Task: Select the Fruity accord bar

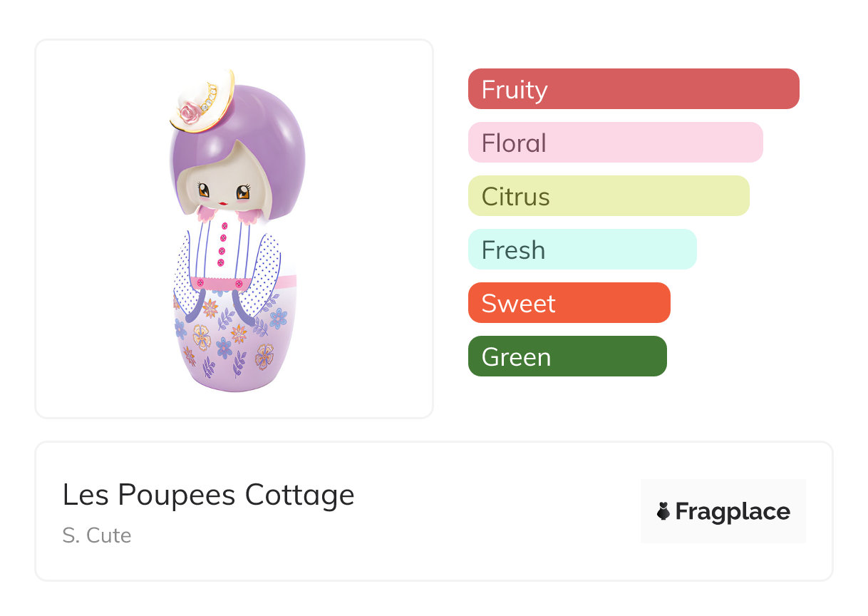Action: pyautogui.click(x=633, y=89)
